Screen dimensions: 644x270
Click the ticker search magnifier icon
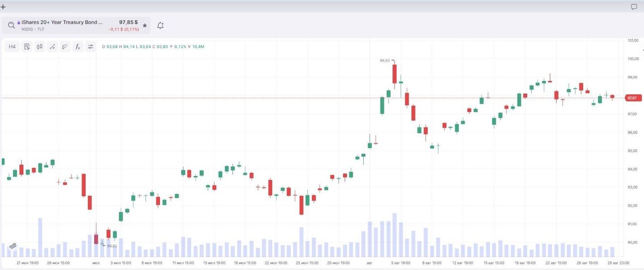(11, 25)
